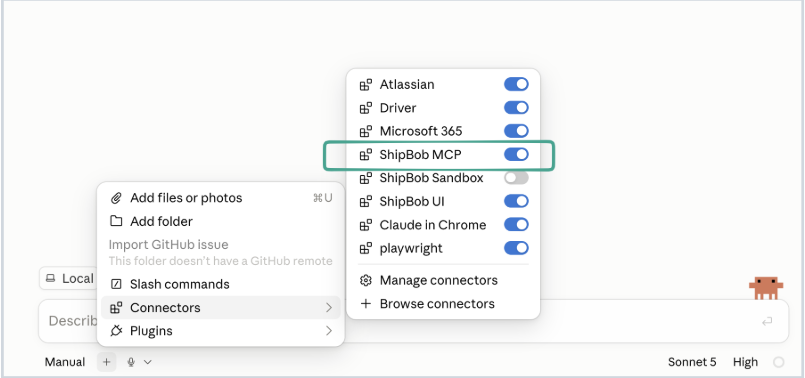This screenshot has width=805, height=378.
Task: Toggle the Atlassian connector switch
Action: (x=516, y=84)
